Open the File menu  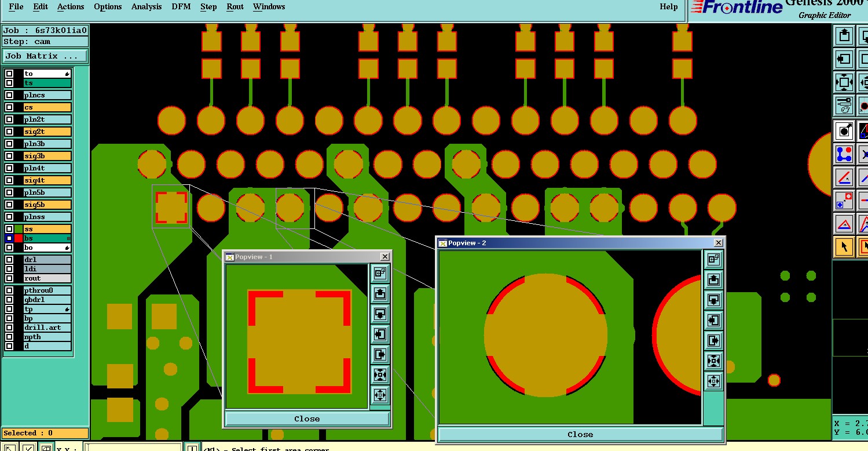(x=16, y=7)
